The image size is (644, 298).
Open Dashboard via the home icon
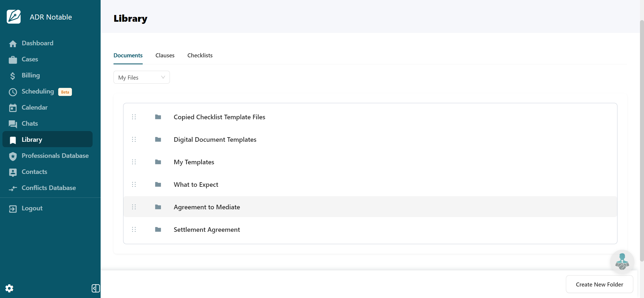pyautogui.click(x=13, y=43)
